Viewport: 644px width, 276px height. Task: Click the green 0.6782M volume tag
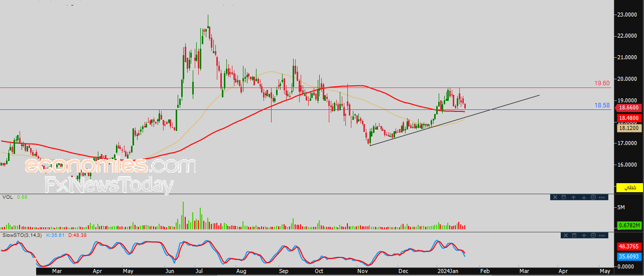629,225
